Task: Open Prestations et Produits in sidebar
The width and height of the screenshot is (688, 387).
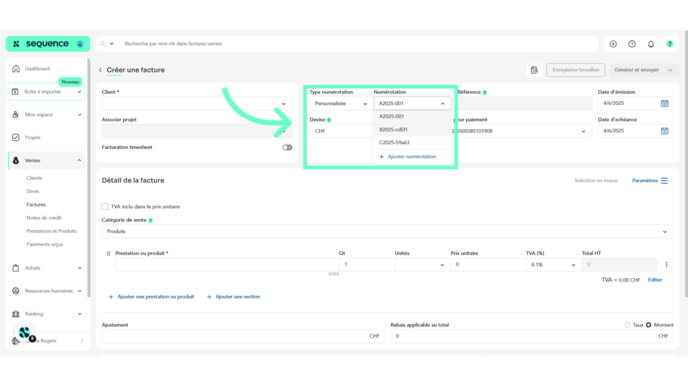Action: coord(51,231)
